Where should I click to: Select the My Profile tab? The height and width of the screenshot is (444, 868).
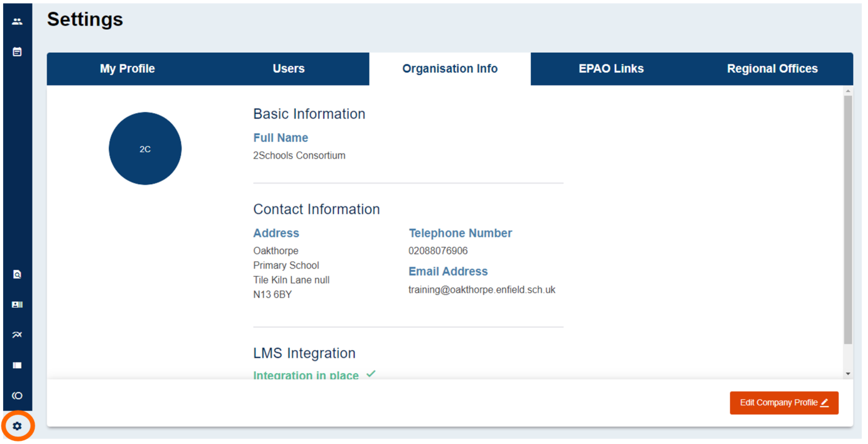tap(127, 68)
